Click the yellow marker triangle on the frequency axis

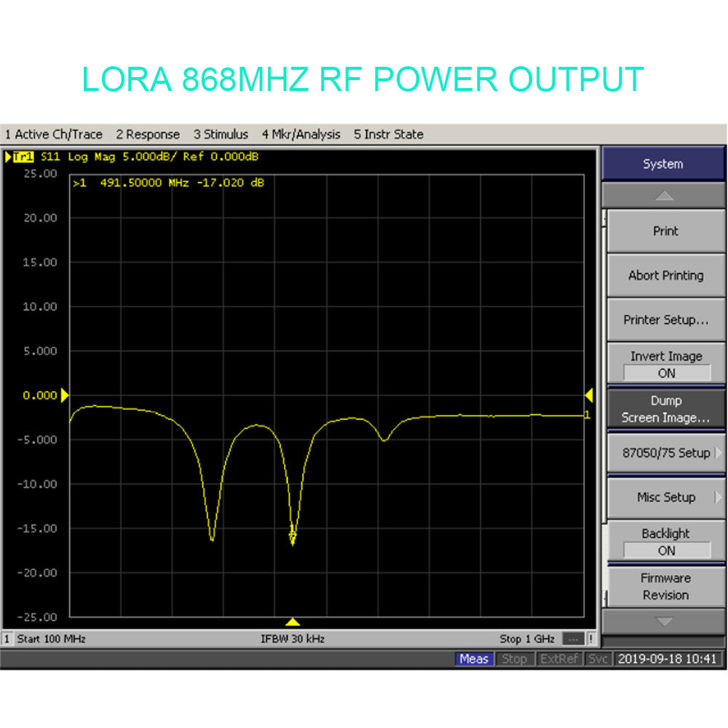point(293,622)
